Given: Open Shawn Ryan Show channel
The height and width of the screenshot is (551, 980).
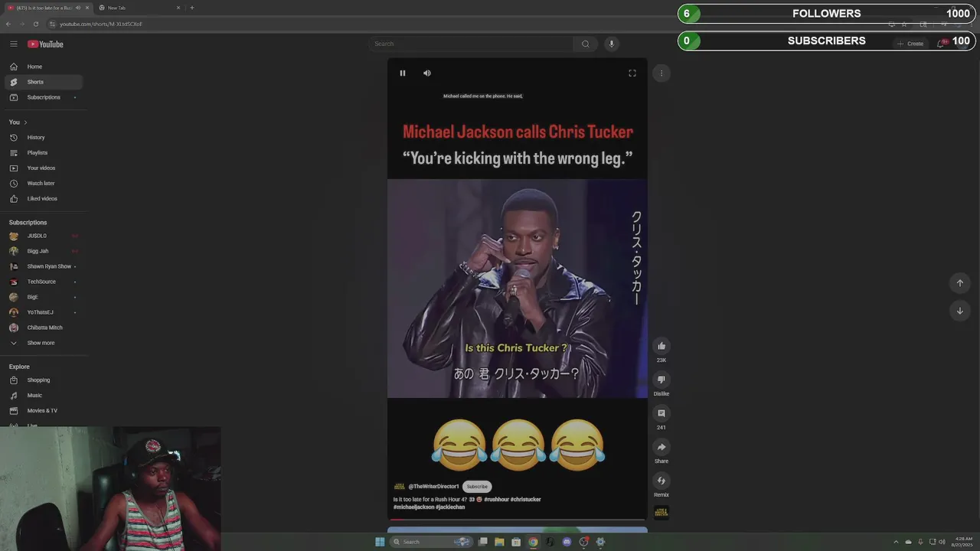Looking at the screenshot, I should tap(44, 266).
